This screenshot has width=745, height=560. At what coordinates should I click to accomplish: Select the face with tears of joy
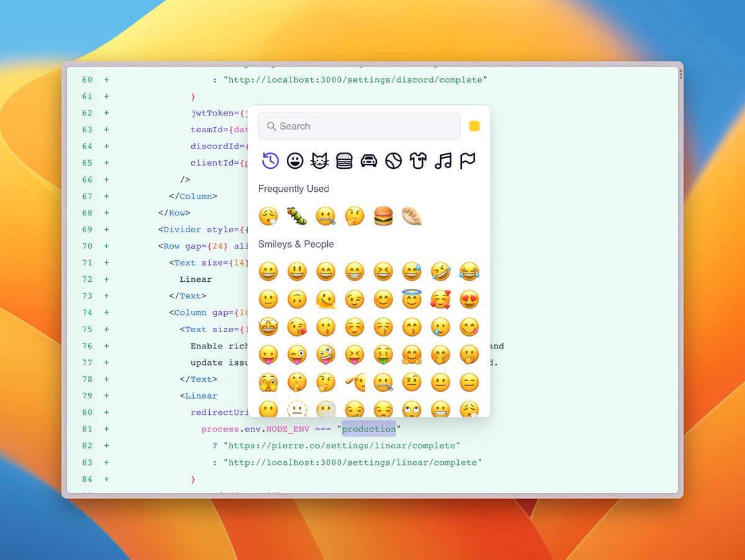point(469,271)
